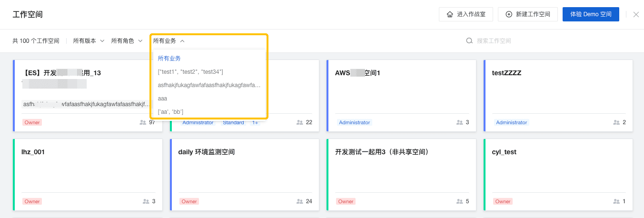Viewport: 644px width, 218px height.
Task: Click members icon on testZZZZ card
Action: 616,122
